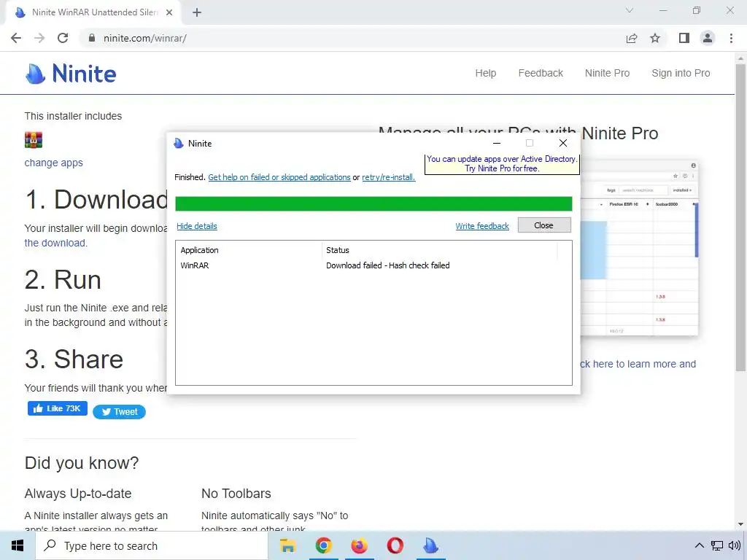Click the taskbar search box
This screenshot has width=747, height=560.
tap(152, 545)
